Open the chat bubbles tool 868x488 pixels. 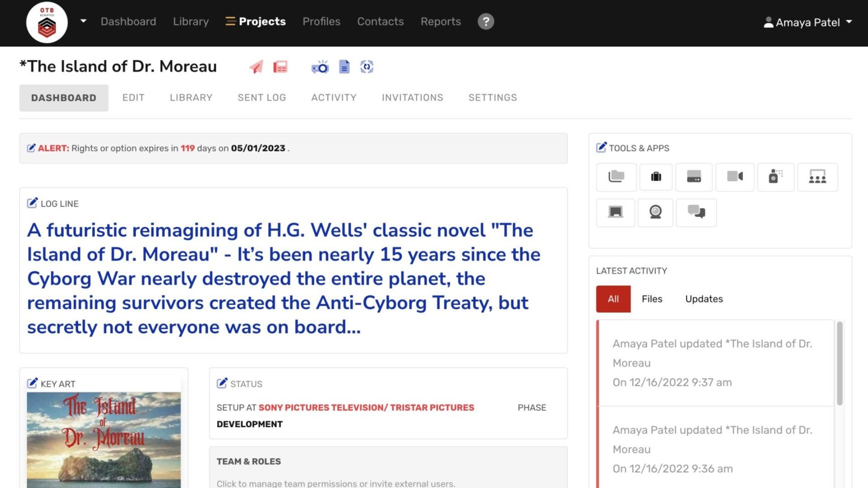[696, 212]
